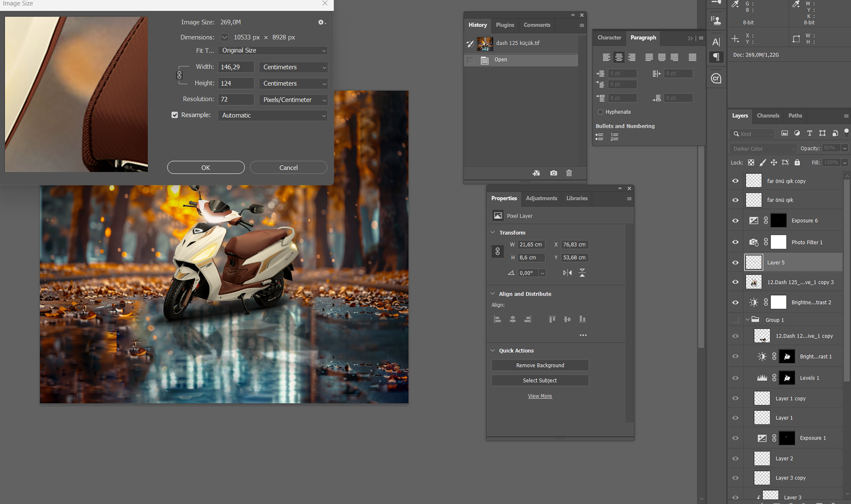Click the View More link
The image size is (851, 504).
(x=540, y=396)
